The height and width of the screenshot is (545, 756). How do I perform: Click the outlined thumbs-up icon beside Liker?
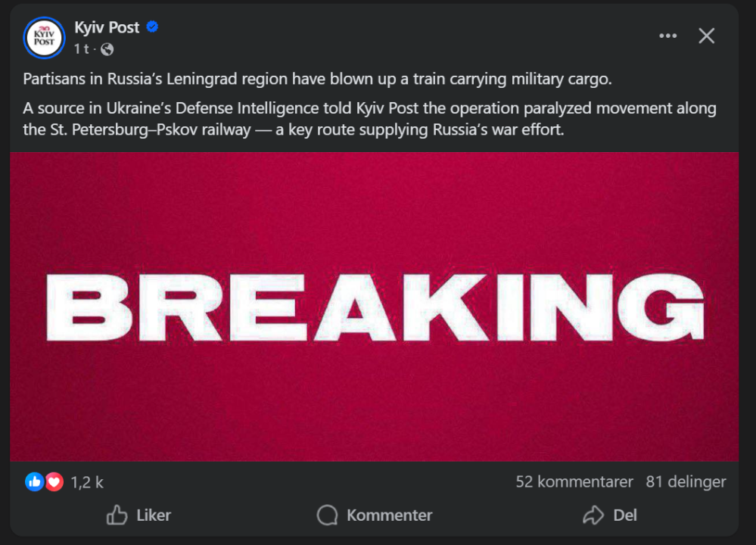[x=117, y=515]
